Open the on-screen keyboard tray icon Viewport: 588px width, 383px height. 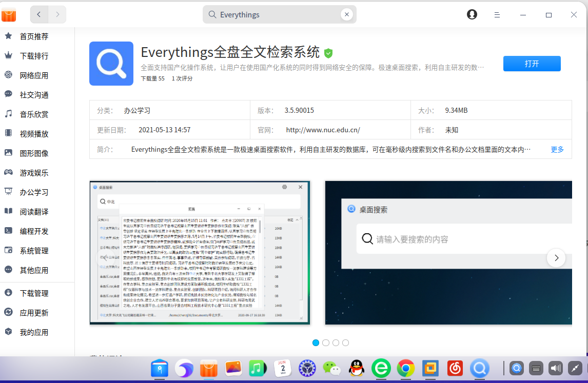(x=536, y=368)
